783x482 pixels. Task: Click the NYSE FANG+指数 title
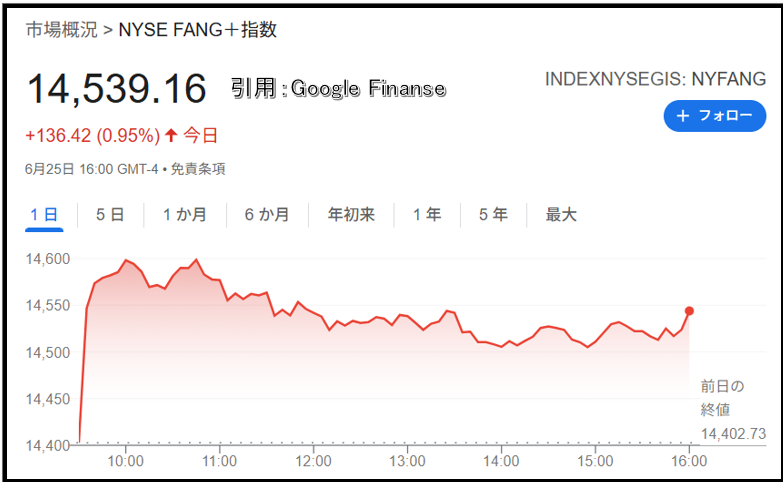[x=197, y=30]
